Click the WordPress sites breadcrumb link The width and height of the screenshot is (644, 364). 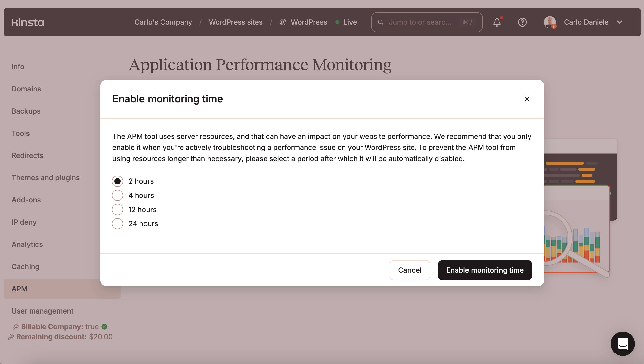point(235,22)
